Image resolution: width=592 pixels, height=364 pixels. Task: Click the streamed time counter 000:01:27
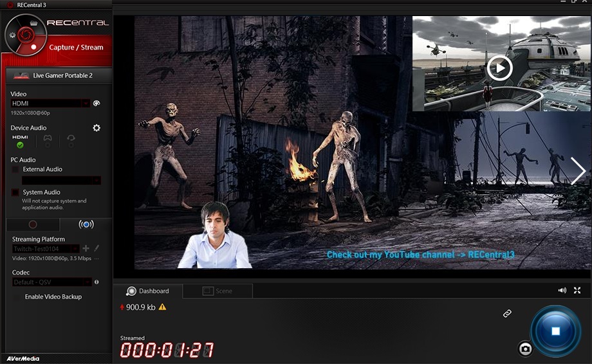(x=167, y=350)
